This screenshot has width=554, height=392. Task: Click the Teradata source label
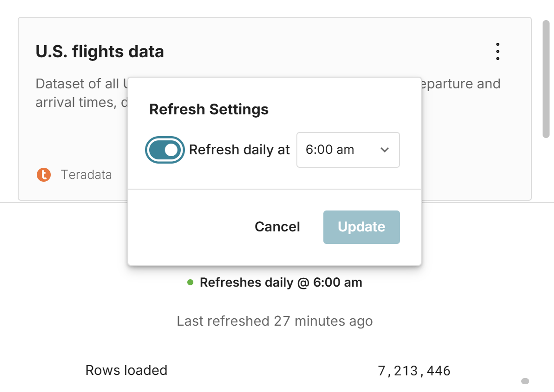point(86,175)
